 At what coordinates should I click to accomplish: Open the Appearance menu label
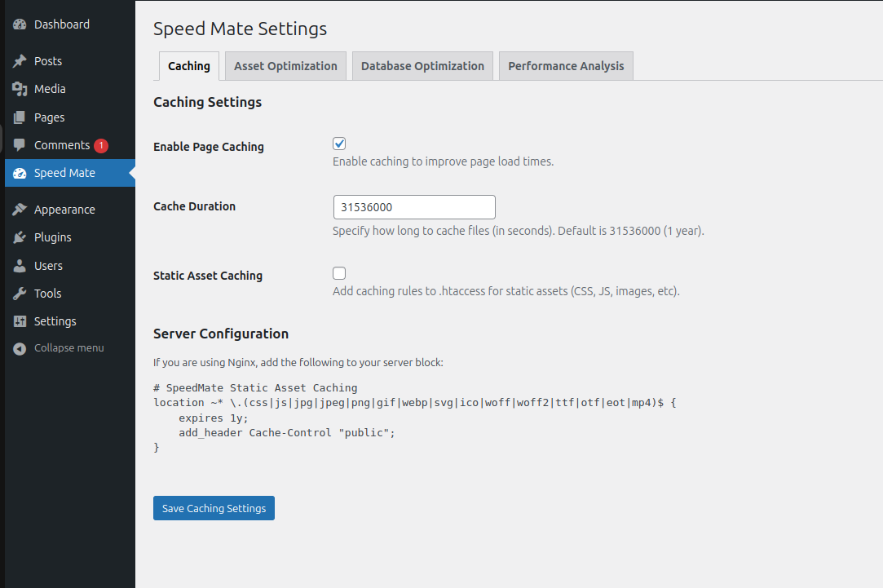tap(64, 210)
